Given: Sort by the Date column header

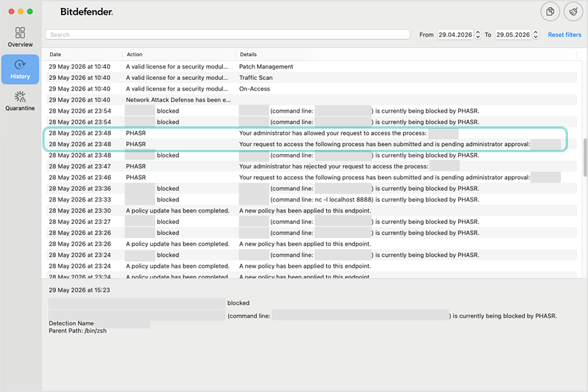Looking at the screenshot, I should point(55,54).
